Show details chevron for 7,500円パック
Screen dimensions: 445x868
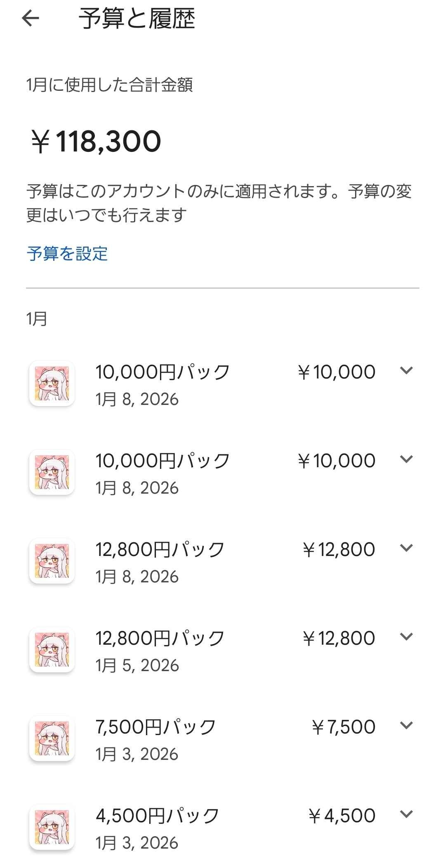pyautogui.click(x=407, y=726)
